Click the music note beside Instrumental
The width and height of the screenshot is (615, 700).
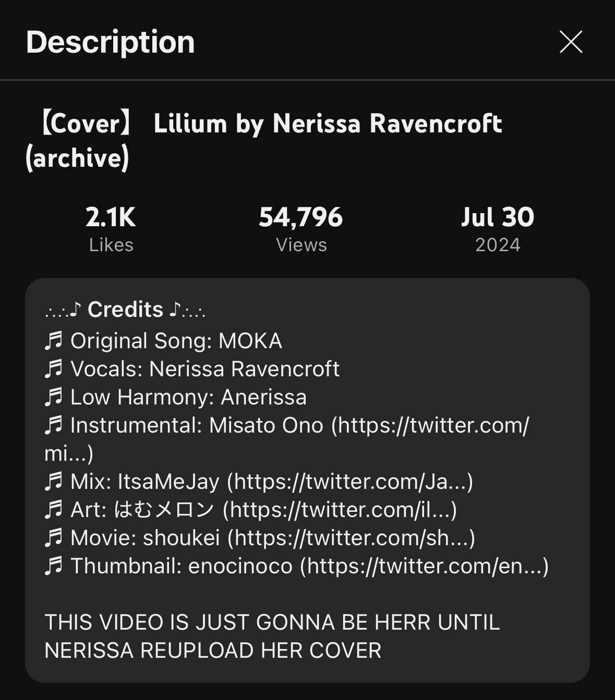(53, 425)
